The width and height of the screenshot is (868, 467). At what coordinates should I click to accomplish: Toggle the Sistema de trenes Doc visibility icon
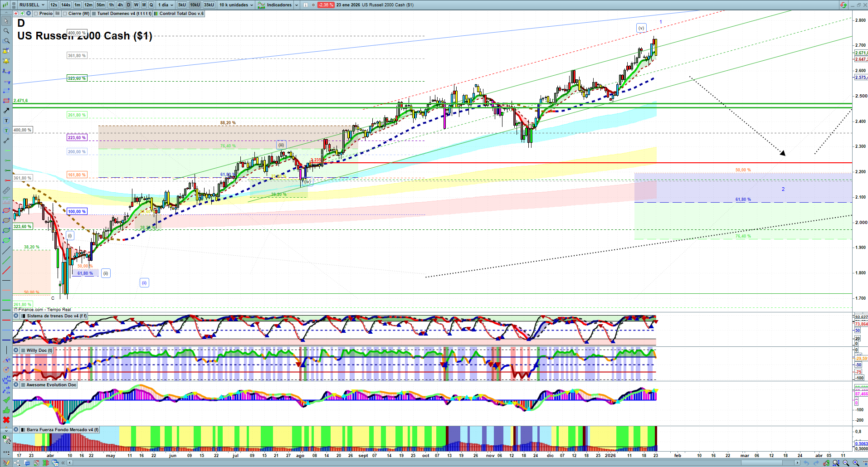tap(16, 316)
